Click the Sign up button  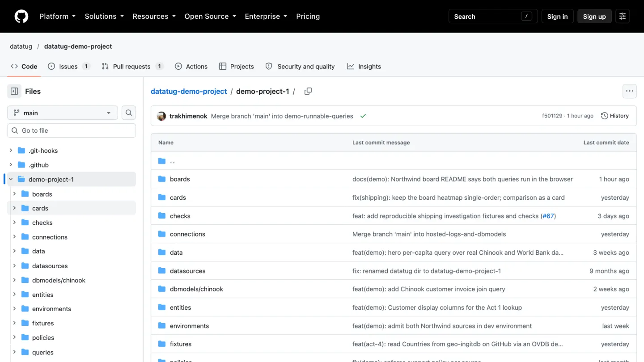[594, 17]
